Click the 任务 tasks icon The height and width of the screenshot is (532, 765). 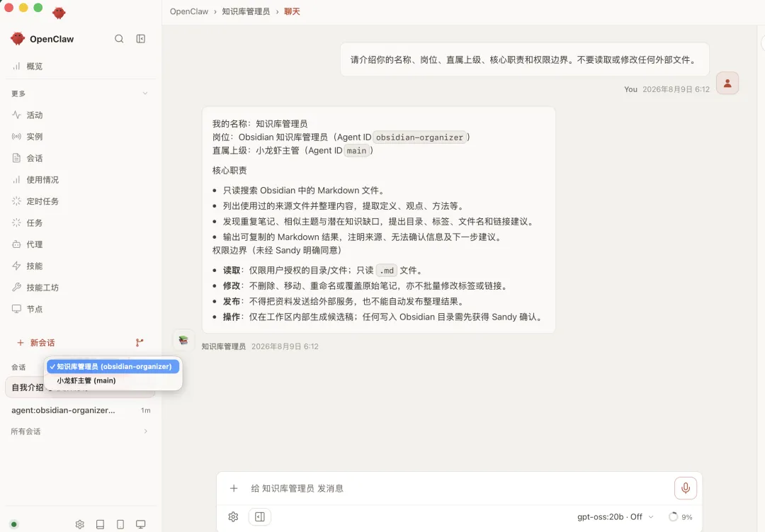click(x=16, y=222)
